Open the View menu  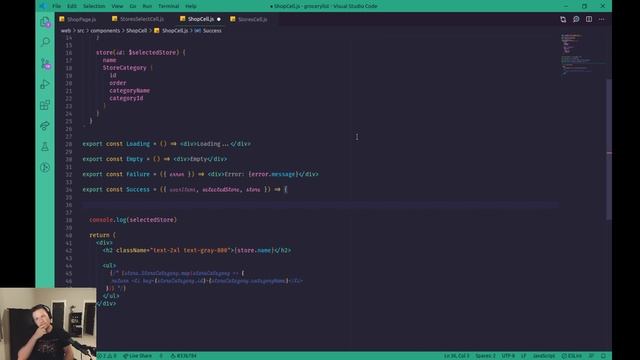(x=117, y=6)
